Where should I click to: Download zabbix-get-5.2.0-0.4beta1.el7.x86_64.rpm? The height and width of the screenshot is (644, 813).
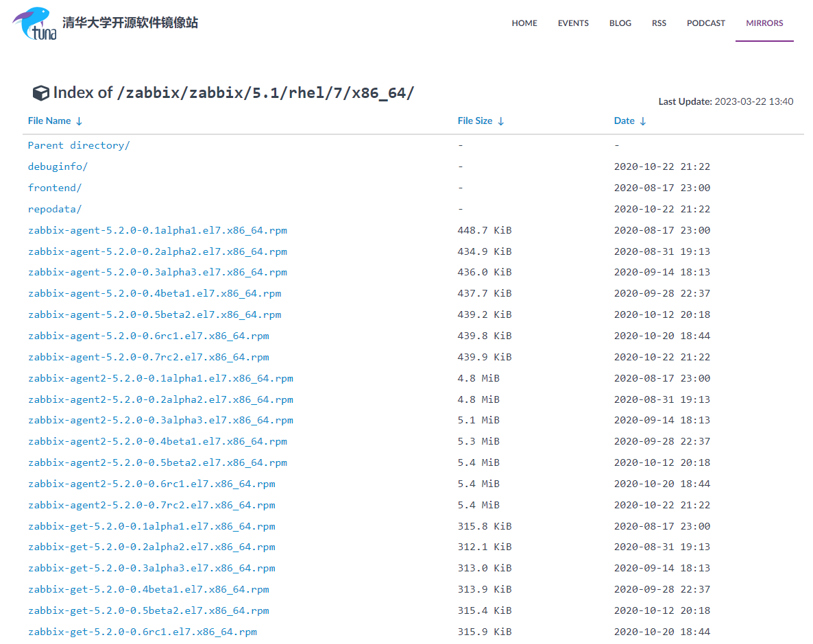148,590
